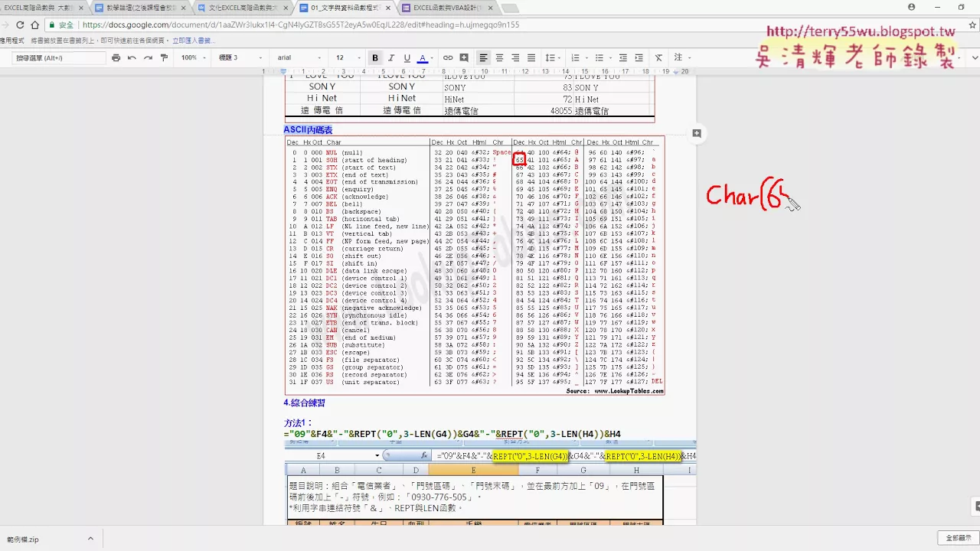The height and width of the screenshot is (551, 980).
Task: Open the line spacing dropdown
Action: coord(551,58)
